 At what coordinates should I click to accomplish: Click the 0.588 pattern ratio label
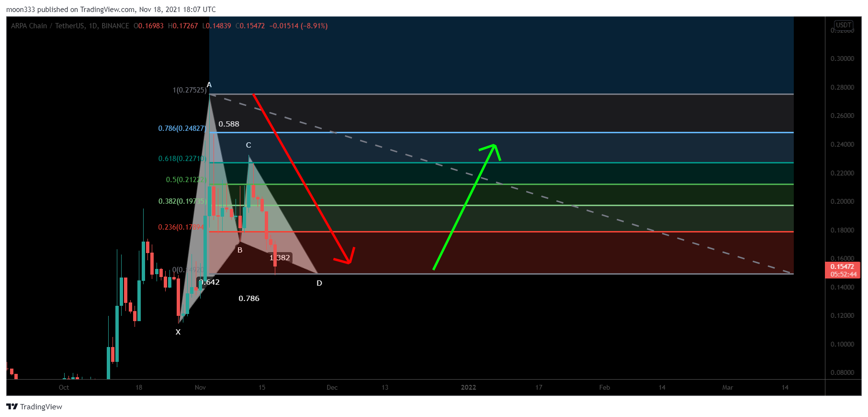tap(229, 124)
